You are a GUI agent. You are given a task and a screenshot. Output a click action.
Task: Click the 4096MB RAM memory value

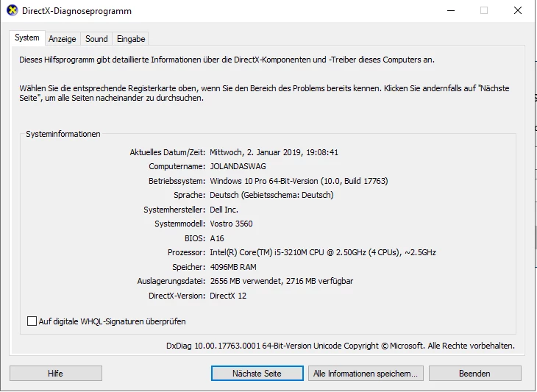[x=233, y=267]
